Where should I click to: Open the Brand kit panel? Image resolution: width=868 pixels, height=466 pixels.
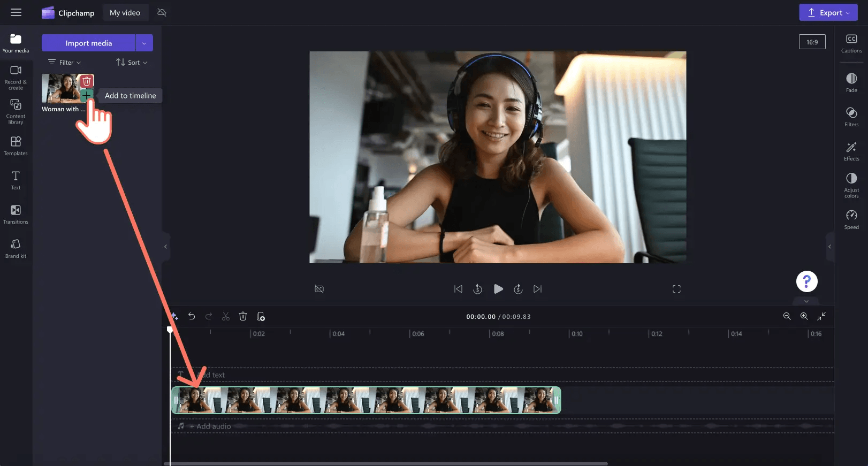tap(16, 248)
